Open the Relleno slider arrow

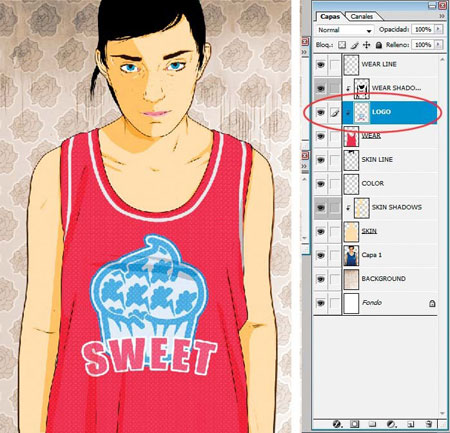439,44
